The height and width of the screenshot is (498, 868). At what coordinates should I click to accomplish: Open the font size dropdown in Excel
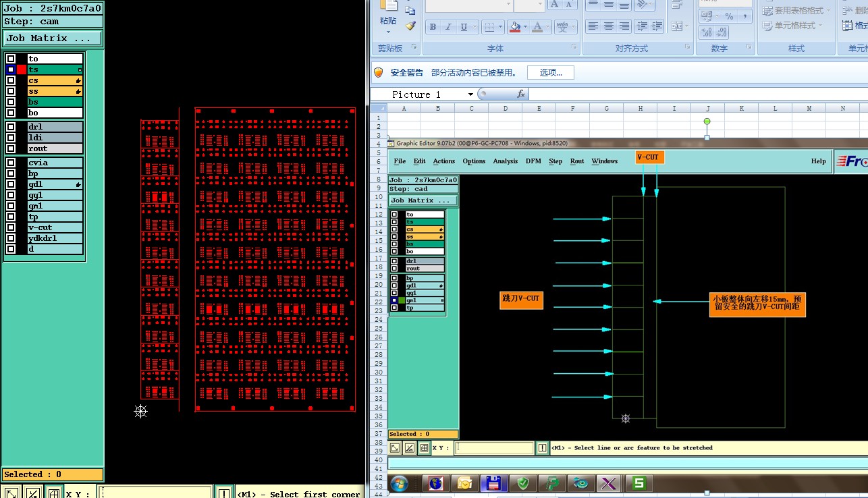(x=540, y=5)
